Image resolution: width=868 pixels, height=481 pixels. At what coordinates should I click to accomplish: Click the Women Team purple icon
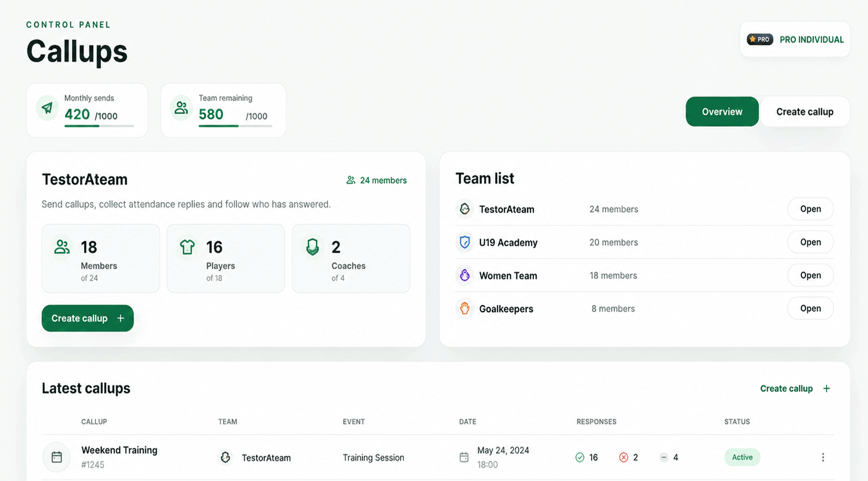465,276
